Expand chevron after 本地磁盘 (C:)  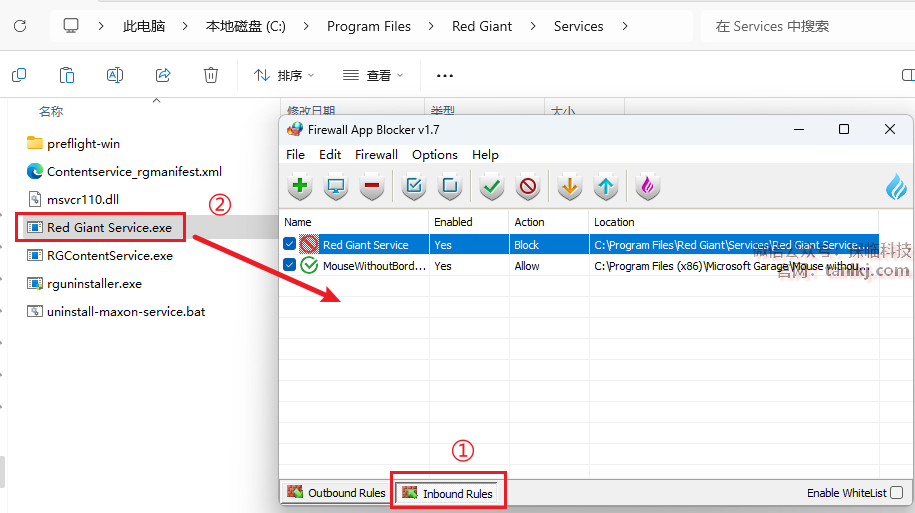(306, 26)
